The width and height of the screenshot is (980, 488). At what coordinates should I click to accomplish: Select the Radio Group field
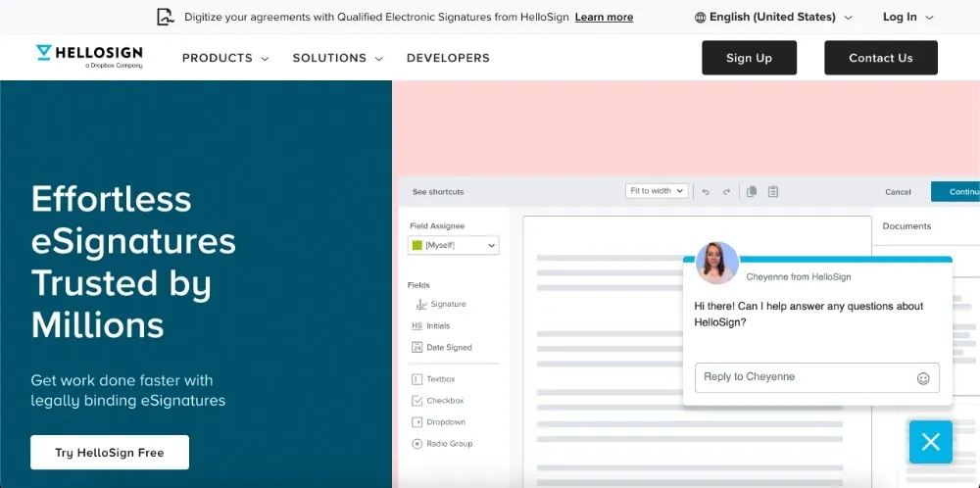point(442,444)
